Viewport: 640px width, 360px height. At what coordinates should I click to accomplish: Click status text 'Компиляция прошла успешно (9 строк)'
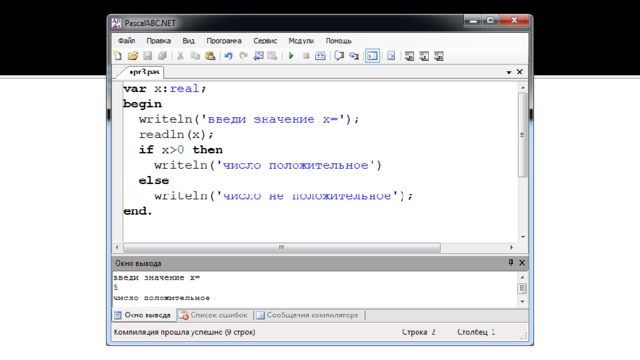pos(184,332)
